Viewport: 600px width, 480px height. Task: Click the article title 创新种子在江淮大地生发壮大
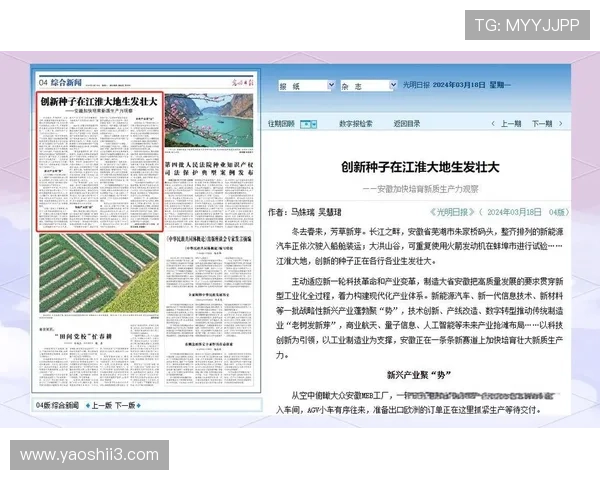coord(420,167)
